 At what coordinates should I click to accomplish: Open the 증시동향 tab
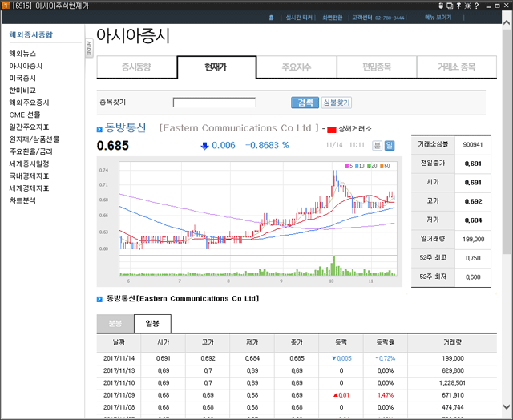point(136,67)
